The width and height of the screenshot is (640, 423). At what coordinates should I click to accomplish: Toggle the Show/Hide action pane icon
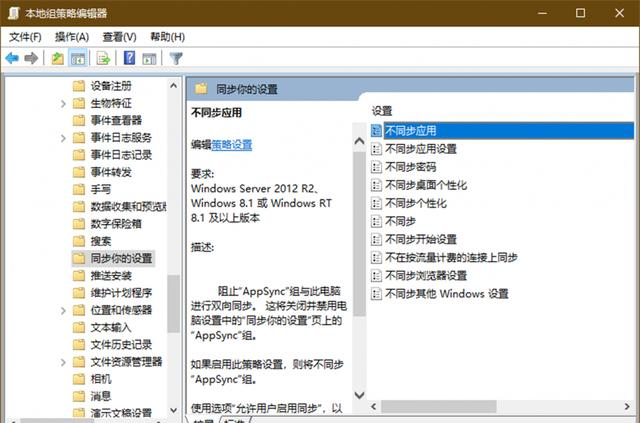(149, 59)
